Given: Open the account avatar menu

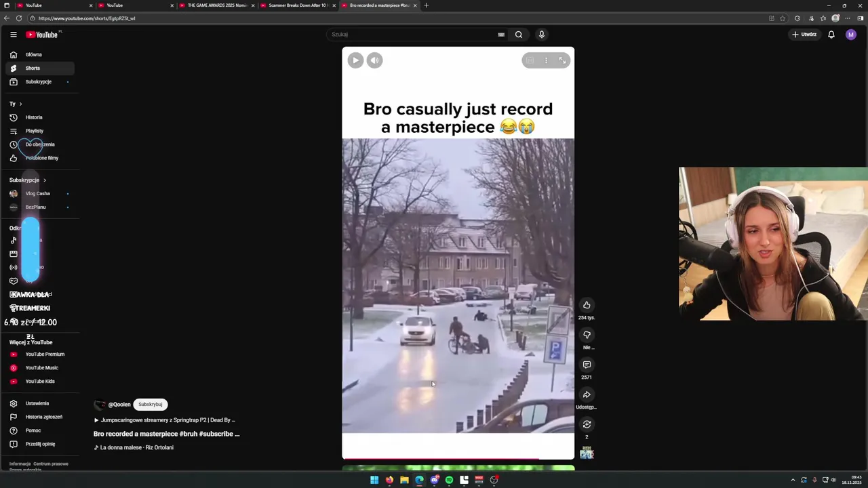Looking at the screenshot, I should [x=851, y=35].
